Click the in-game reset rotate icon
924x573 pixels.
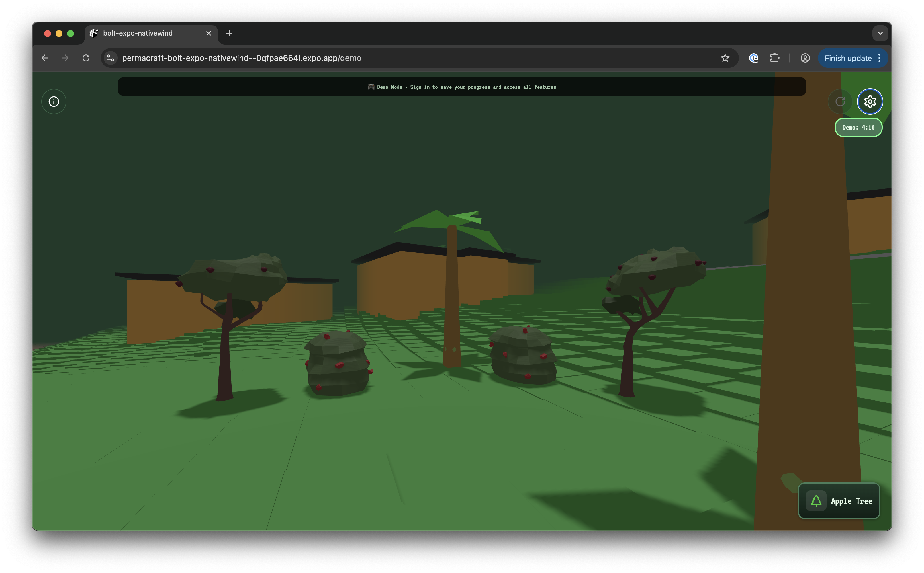[x=840, y=102]
